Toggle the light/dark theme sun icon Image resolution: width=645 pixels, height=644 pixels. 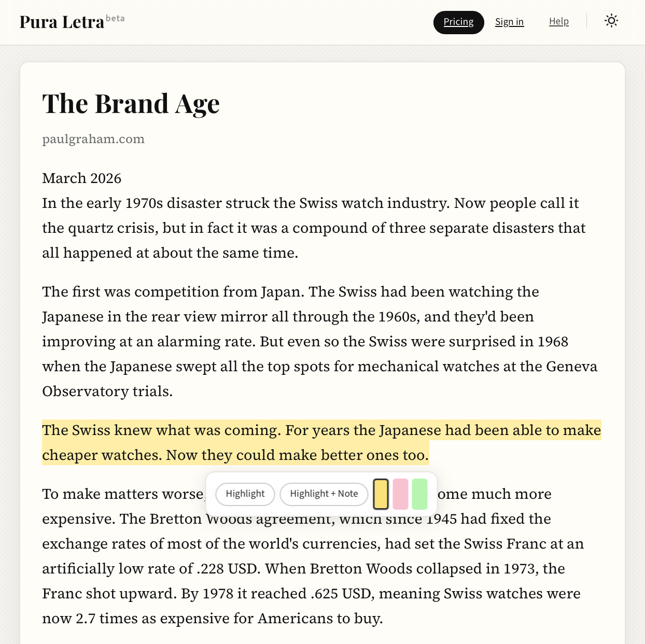611,21
